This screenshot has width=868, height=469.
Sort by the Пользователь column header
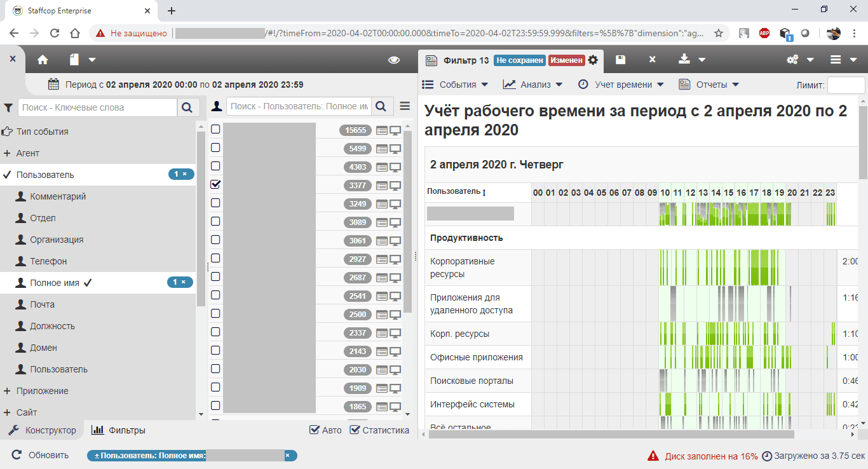click(456, 192)
